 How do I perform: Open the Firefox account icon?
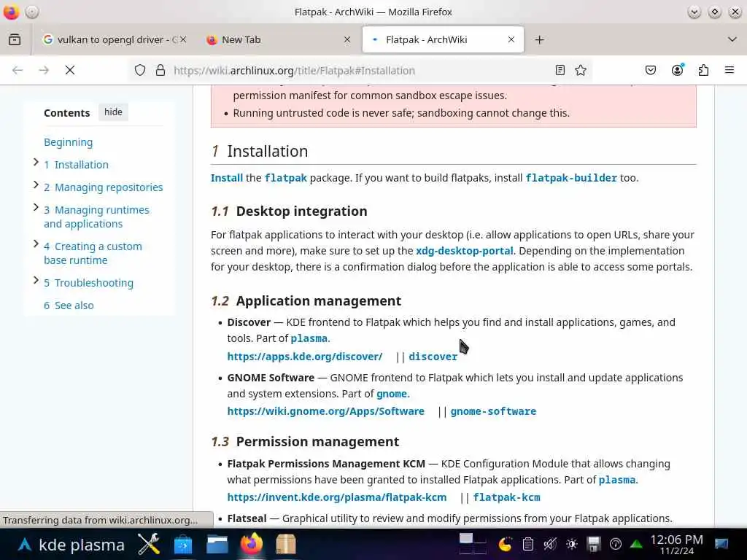[677, 71]
